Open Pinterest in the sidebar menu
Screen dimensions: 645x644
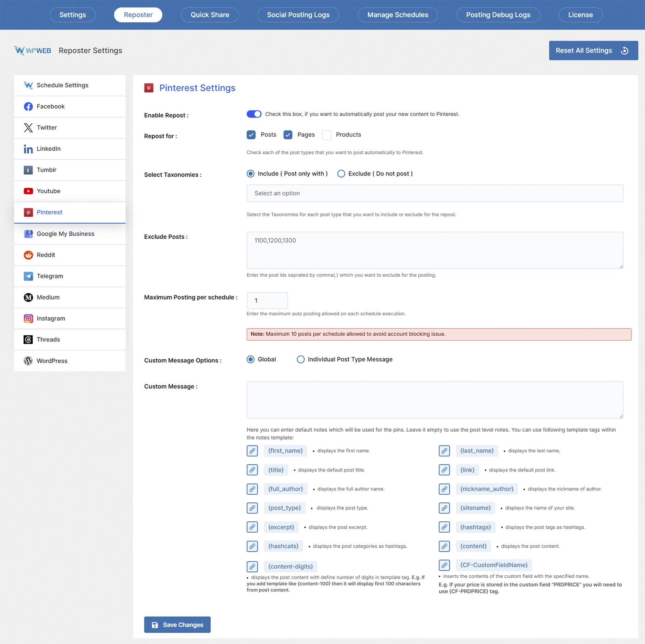[70, 212]
